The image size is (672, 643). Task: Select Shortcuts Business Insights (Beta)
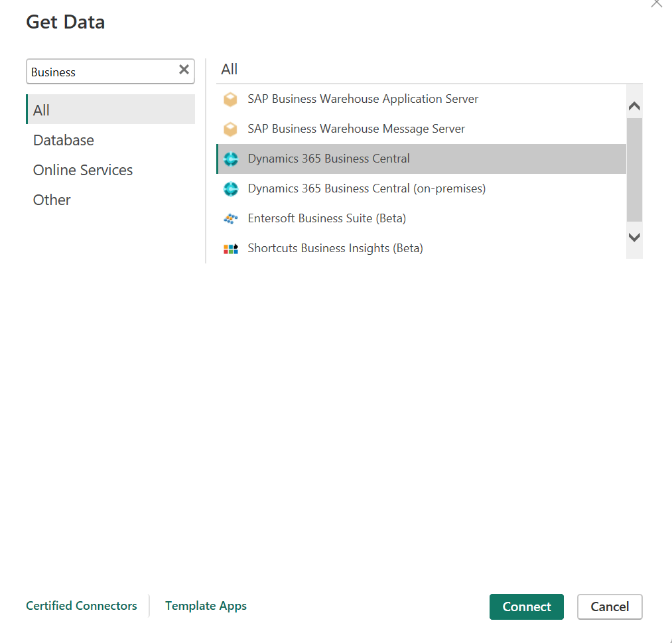(x=421, y=248)
